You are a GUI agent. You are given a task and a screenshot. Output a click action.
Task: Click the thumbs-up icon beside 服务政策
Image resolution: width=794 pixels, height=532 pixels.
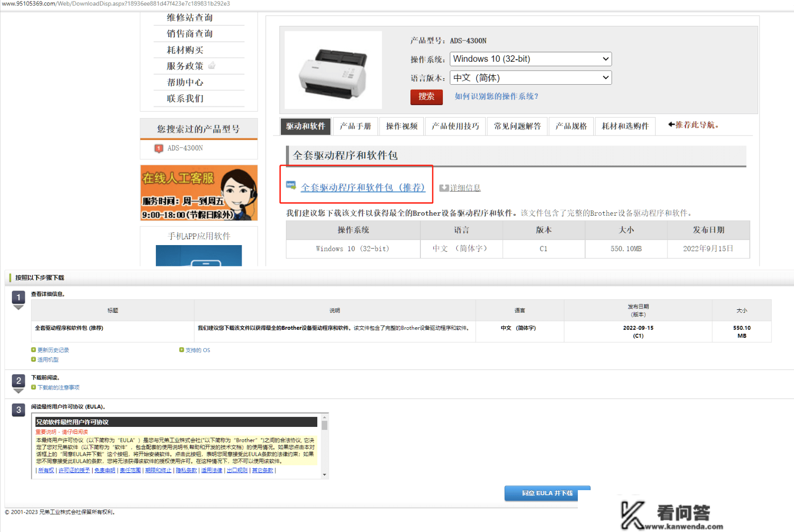point(212,65)
